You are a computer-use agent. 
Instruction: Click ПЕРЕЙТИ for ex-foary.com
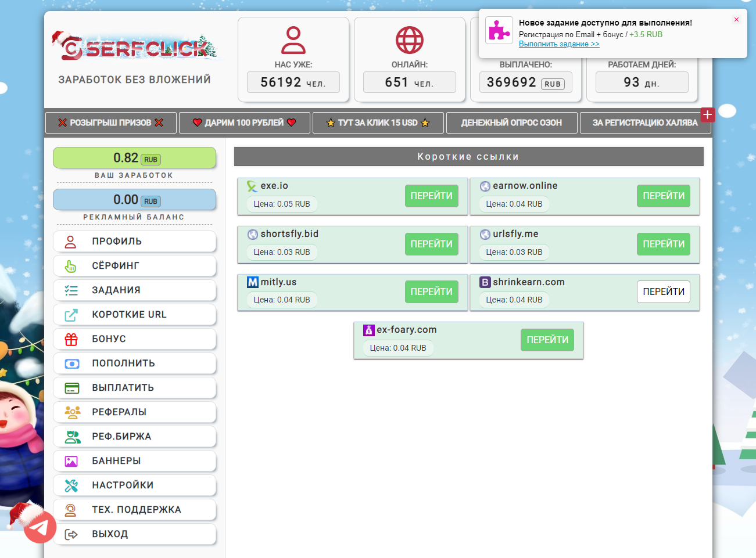[547, 340]
